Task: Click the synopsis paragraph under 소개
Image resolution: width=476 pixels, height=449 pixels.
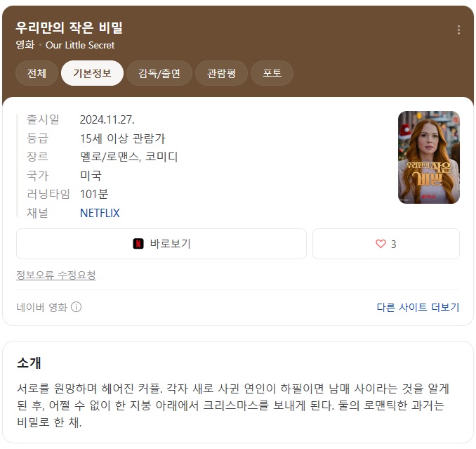Action: pos(232,405)
